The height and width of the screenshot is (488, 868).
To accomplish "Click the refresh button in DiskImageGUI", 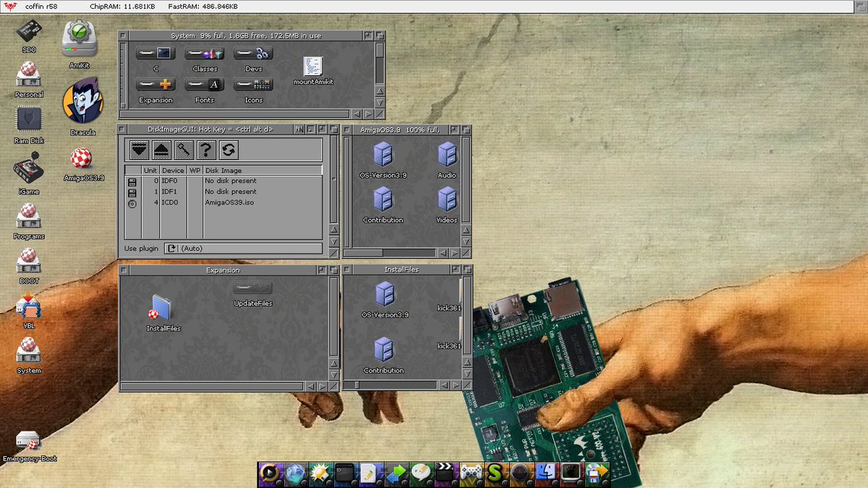I will [x=229, y=150].
